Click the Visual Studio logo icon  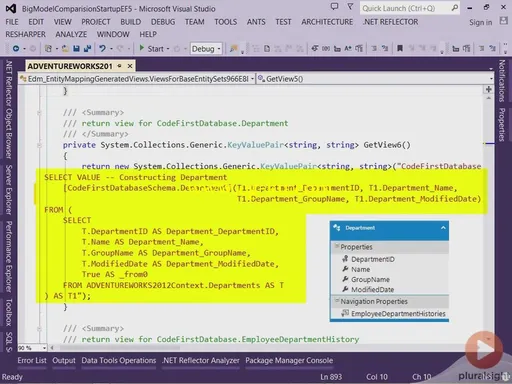(11, 9)
